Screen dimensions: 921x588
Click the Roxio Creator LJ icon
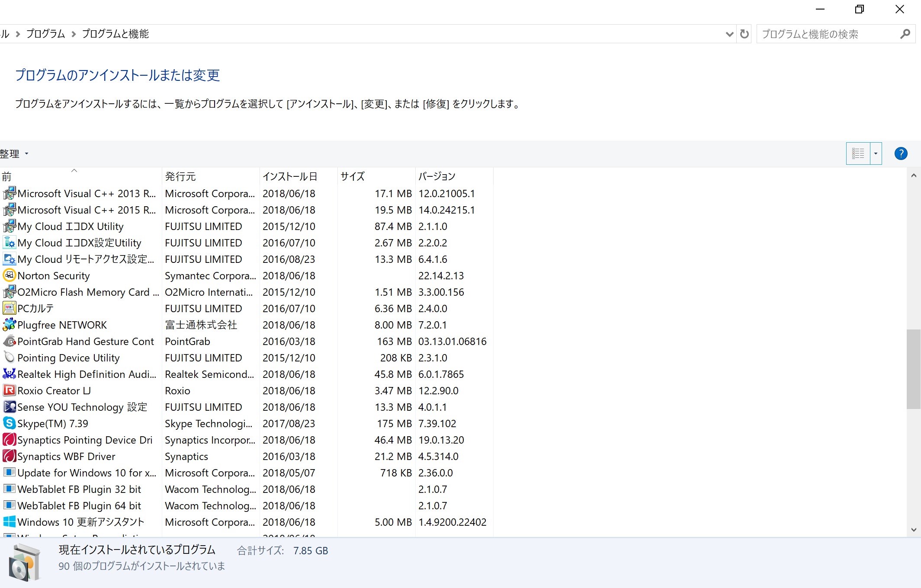(x=9, y=390)
